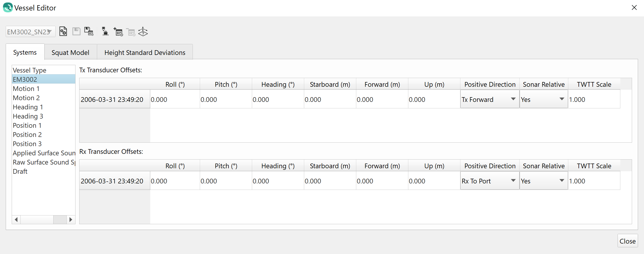Image resolution: width=644 pixels, height=254 pixels.
Task: Click the save-with-calendar-clock toolbar icon
Action: pos(89,32)
